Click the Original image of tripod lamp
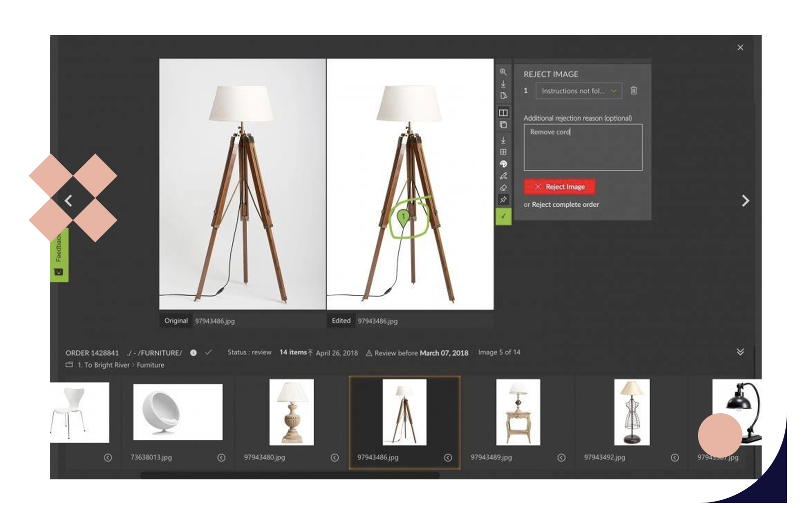The height and width of the screenshot is (508, 812). pos(242,184)
